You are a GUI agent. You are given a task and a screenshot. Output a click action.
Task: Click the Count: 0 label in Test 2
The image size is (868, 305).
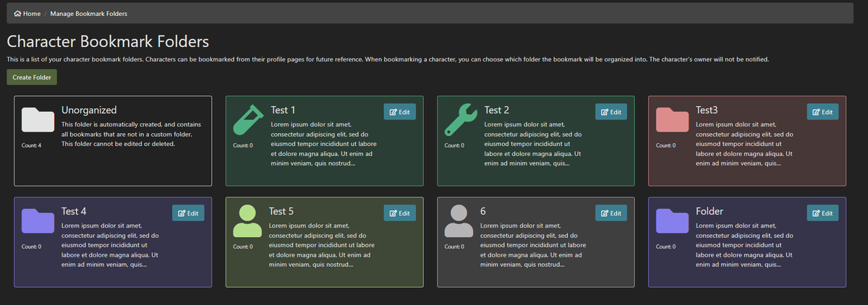(454, 145)
